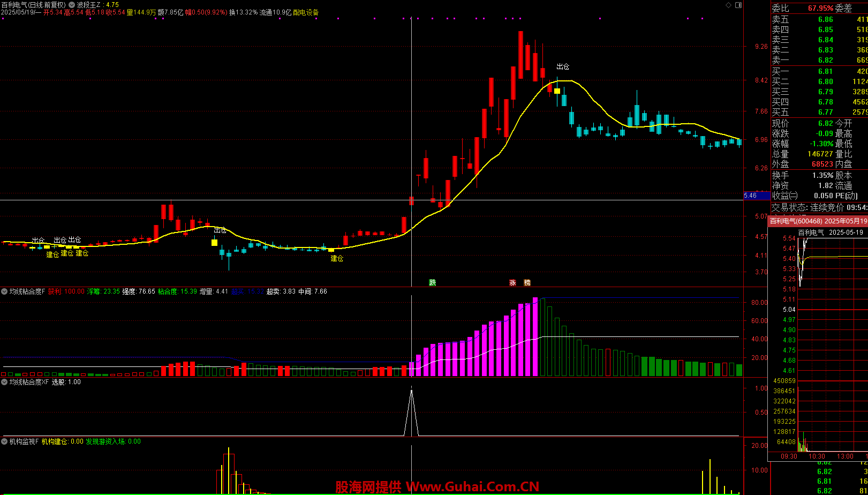The image size is (868, 495).
Task: Click the green 跌 marker icon
Action: coord(432,282)
